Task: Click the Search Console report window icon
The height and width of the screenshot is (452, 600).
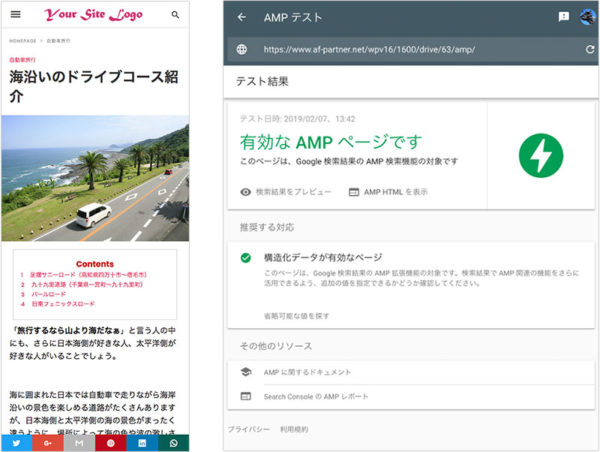Action: 246,397
